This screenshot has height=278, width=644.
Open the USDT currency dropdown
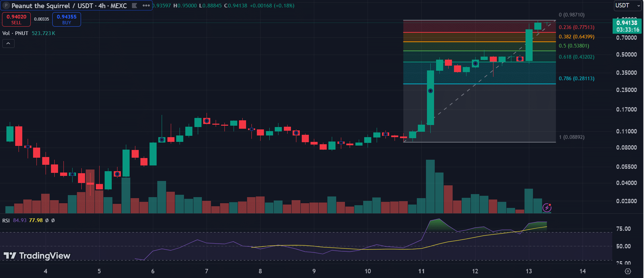tap(628, 5)
